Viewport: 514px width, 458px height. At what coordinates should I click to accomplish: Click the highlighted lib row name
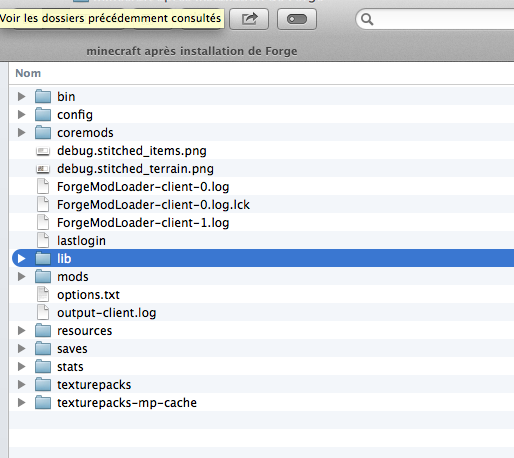tap(64, 259)
